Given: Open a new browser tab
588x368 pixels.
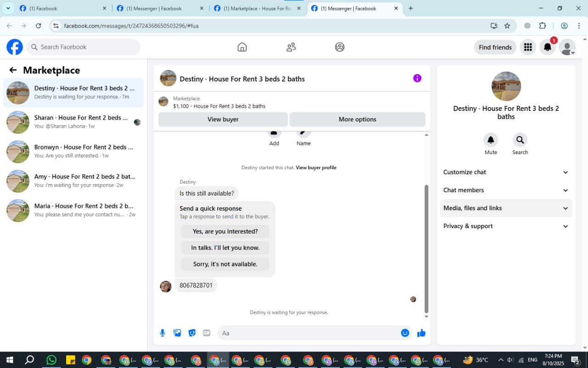Looking at the screenshot, I should tap(411, 8).
